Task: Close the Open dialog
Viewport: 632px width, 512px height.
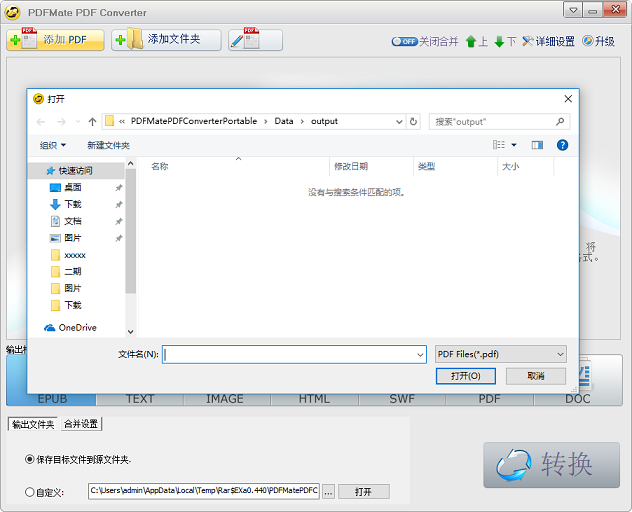Action: point(568,99)
